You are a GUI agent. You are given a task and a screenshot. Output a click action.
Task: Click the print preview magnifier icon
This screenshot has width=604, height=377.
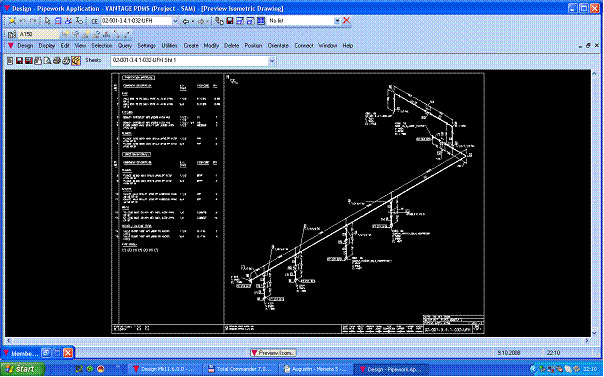point(47,60)
